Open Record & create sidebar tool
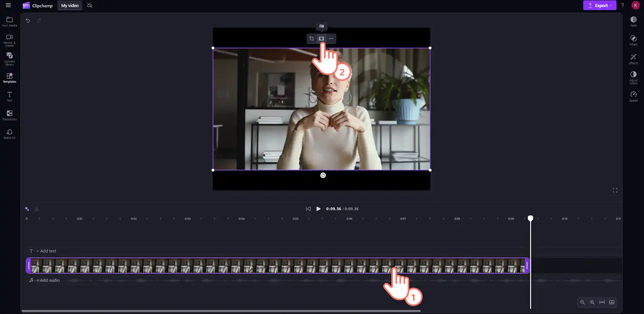The height and width of the screenshot is (314, 644). coord(10,40)
